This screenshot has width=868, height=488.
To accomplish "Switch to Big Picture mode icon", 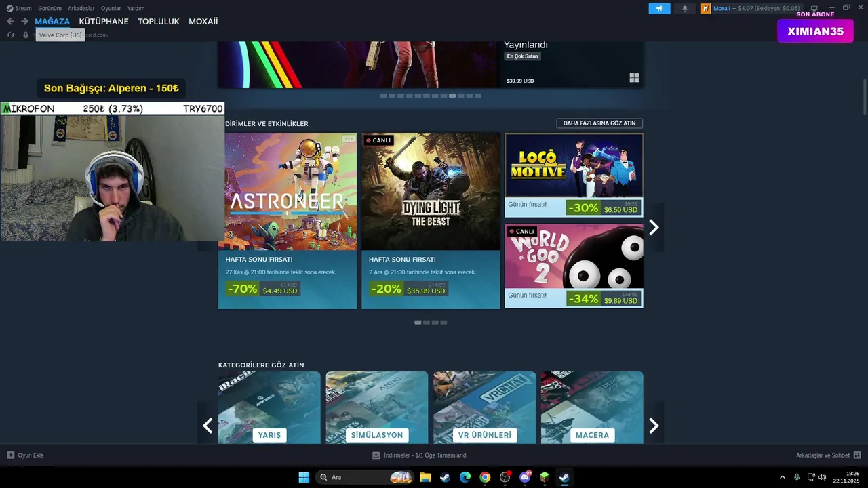I will tap(814, 8).
